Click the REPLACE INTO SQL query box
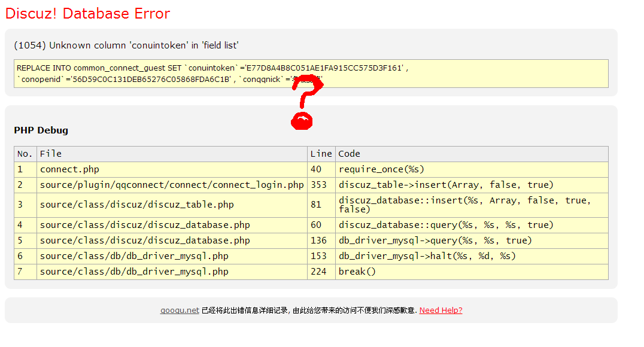This screenshot has height=347, width=644. tap(311, 74)
